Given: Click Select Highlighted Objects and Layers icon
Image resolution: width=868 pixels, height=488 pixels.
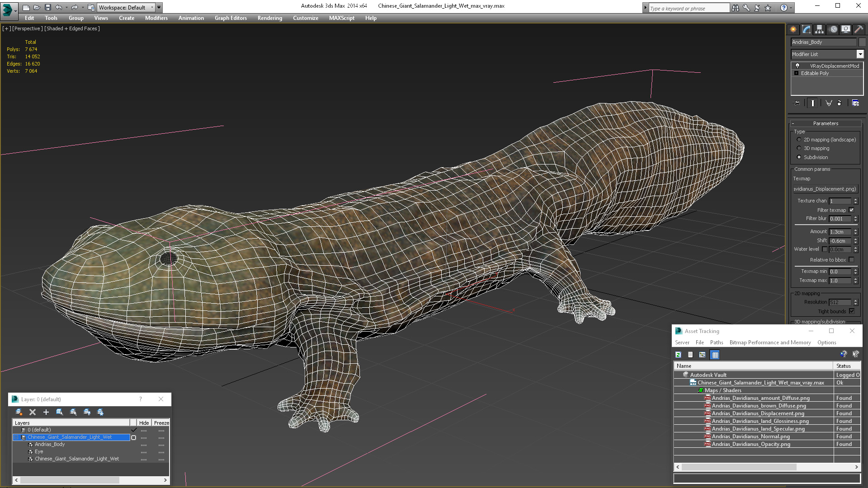Looking at the screenshot, I should [x=59, y=412].
